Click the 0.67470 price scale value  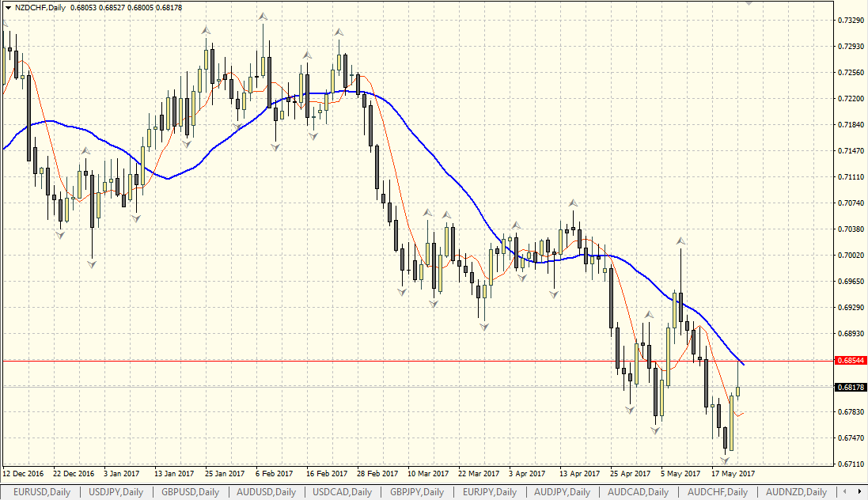coord(851,438)
